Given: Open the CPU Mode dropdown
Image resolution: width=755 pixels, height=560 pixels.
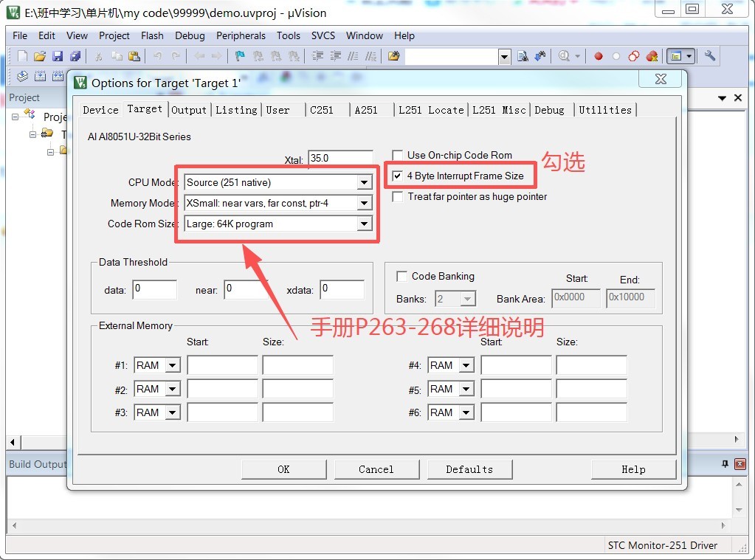Looking at the screenshot, I should [364, 182].
